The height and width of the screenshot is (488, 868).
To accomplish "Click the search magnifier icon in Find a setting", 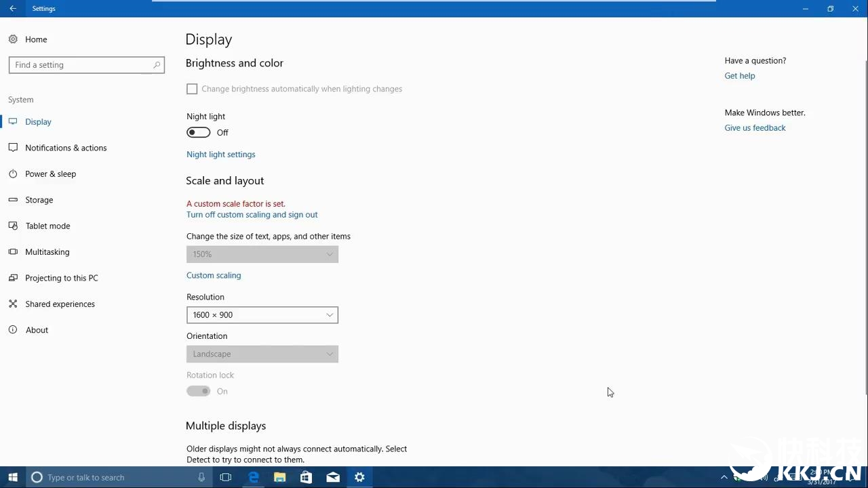I will point(157,65).
